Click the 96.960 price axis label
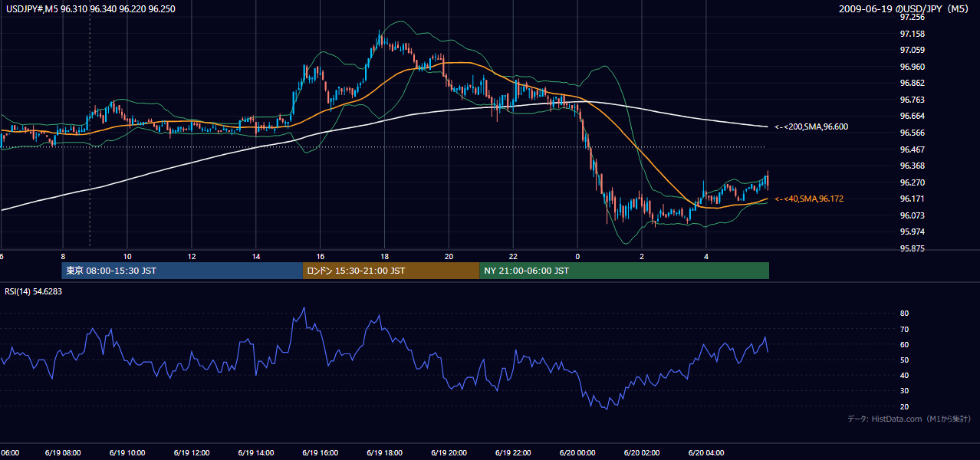This screenshot has width=980, height=460. pos(913,67)
